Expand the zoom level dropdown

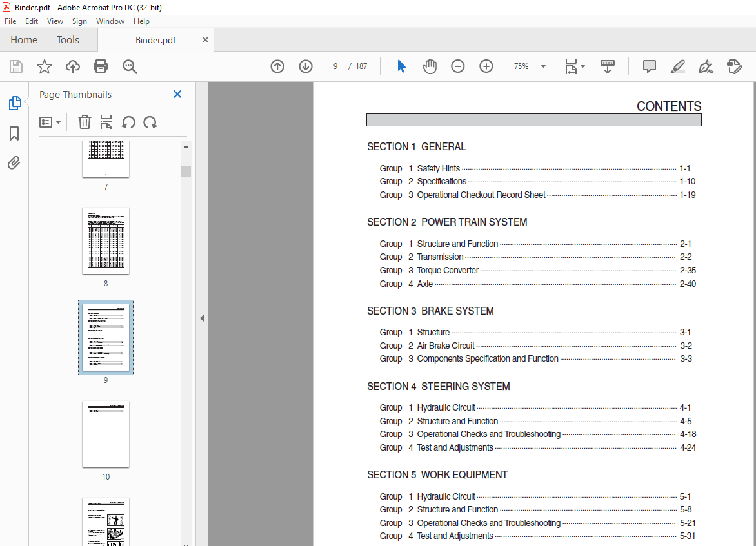coord(543,66)
